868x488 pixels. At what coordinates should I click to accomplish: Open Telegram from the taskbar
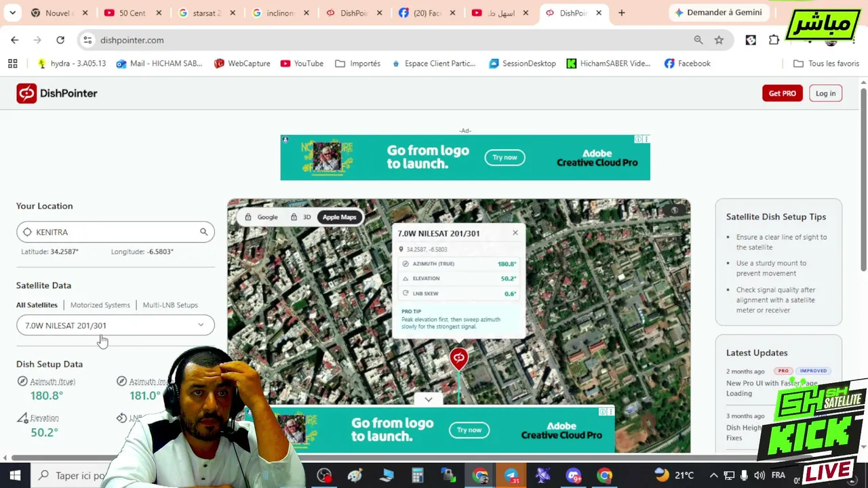(511, 476)
